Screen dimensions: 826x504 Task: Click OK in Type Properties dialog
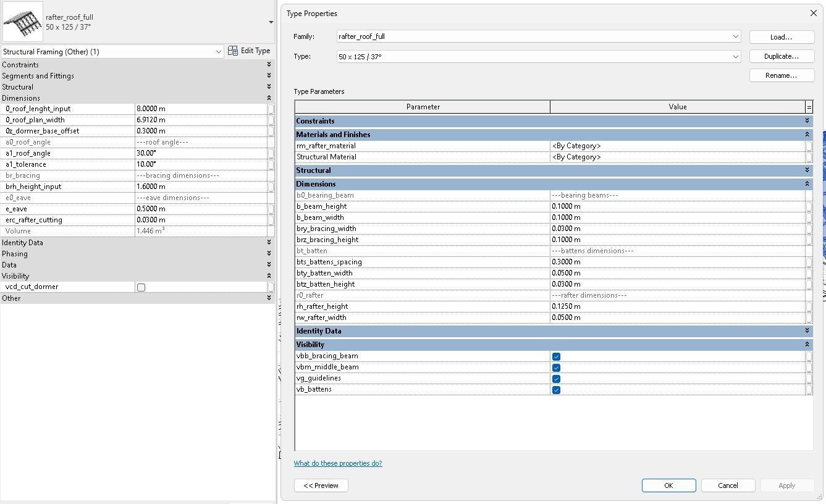coord(668,485)
